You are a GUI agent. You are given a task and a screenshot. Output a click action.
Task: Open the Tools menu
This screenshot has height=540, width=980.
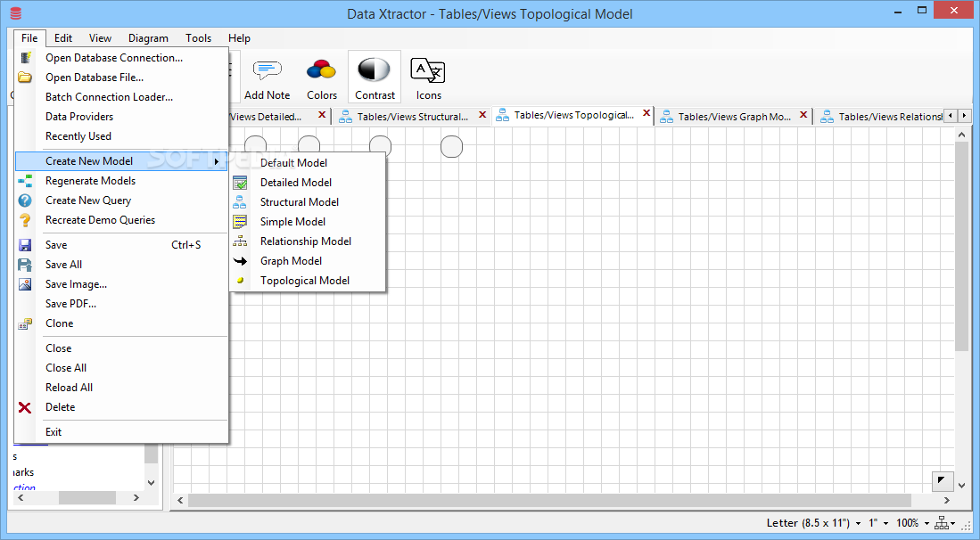[198, 38]
